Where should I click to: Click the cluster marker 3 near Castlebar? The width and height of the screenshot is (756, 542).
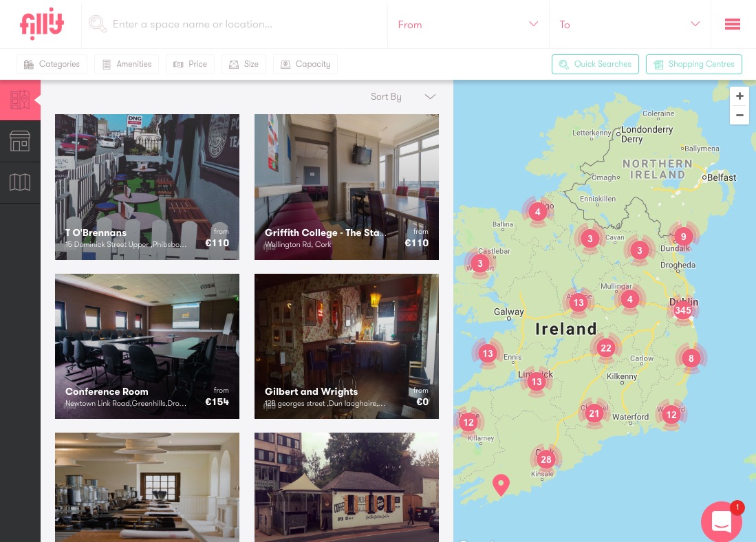click(479, 263)
